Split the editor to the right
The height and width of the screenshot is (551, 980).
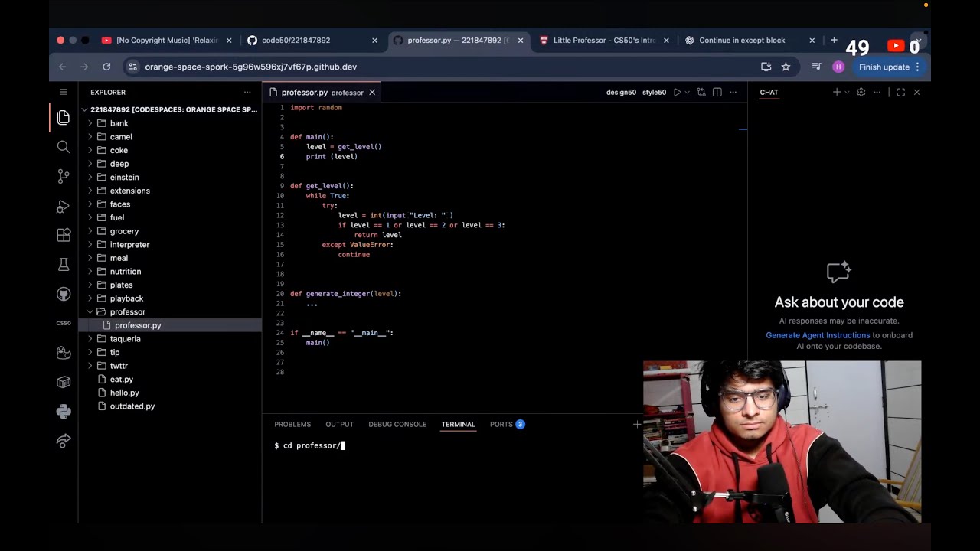717,92
